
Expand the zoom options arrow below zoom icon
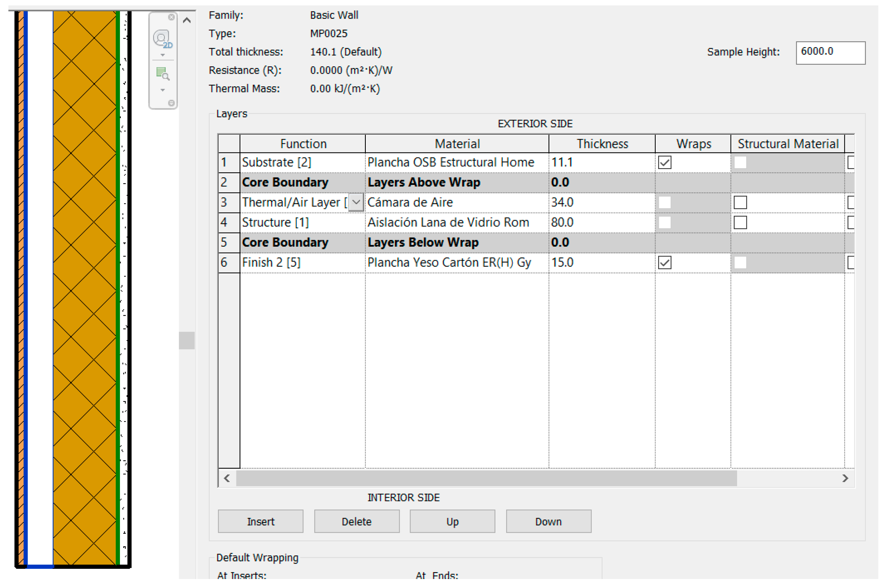[163, 90]
